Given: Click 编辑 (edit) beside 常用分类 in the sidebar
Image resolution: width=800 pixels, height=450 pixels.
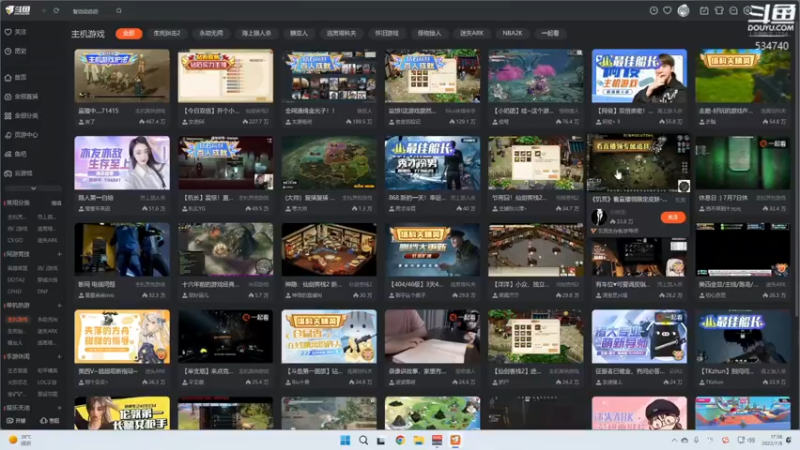Looking at the screenshot, I should (x=56, y=203).
